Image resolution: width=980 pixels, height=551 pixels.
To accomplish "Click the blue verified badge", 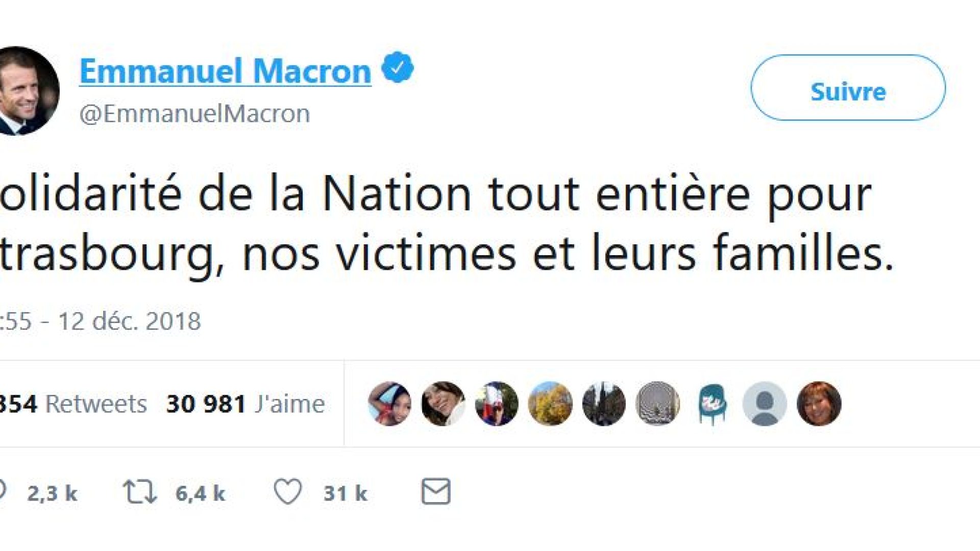I will (x=398, y=68).
